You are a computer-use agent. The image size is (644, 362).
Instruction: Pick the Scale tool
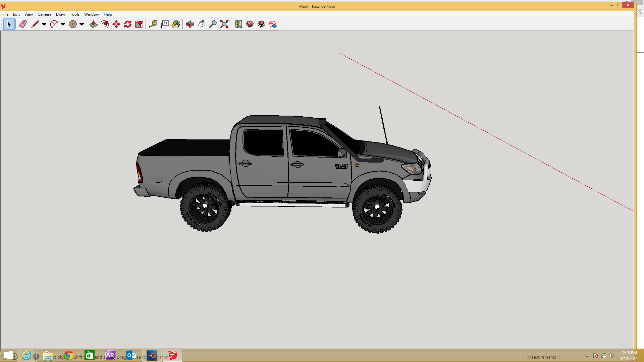click(x=139, y=24)
